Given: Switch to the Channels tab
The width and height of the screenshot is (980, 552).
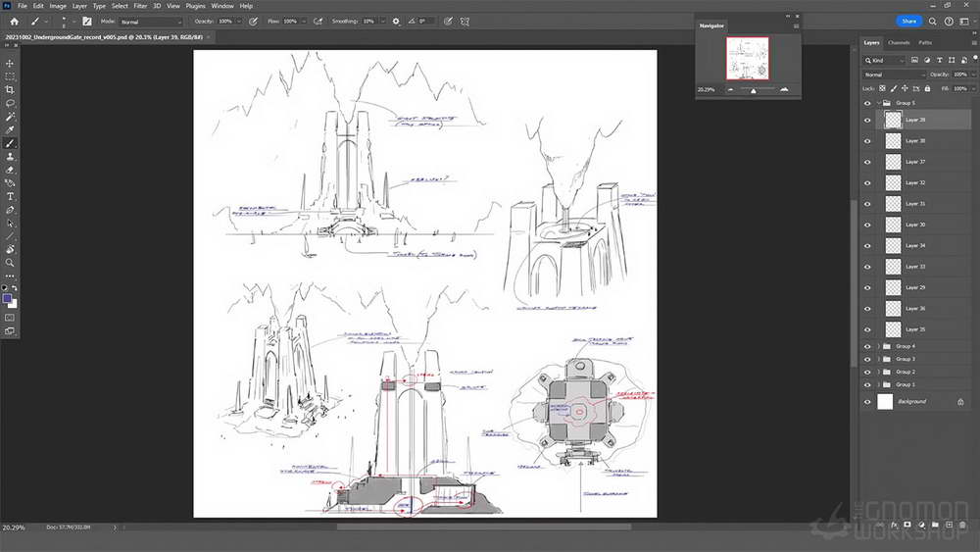Looking at the screenshot, I should (898, 42).
